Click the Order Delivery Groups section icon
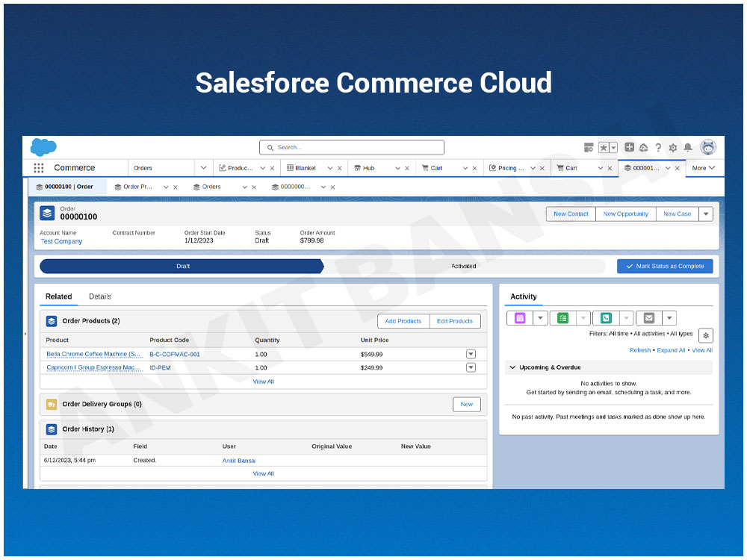This screenshot has width=747, height=560. click(x=52, y=404)
